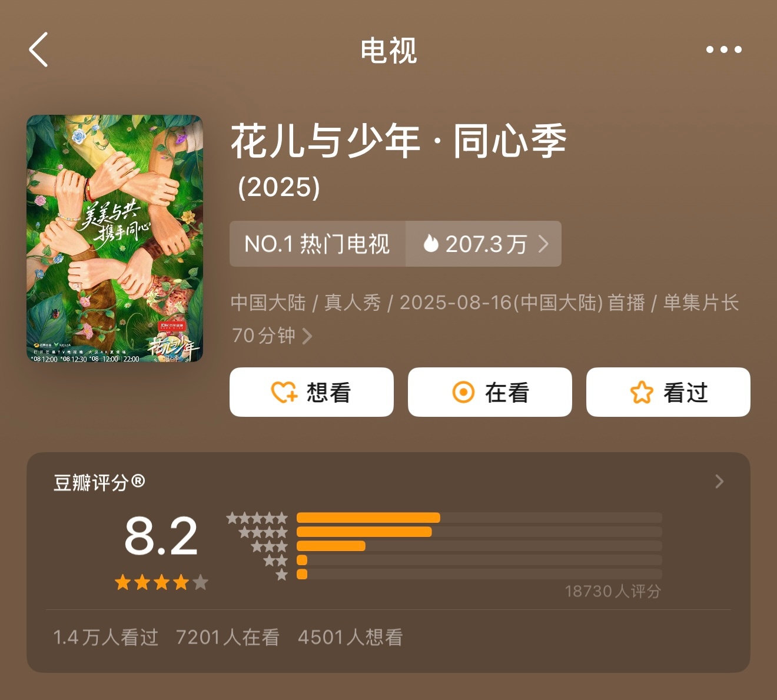Open the chevron next to 207.3万
Screen dimensions: 777x700
543,244
